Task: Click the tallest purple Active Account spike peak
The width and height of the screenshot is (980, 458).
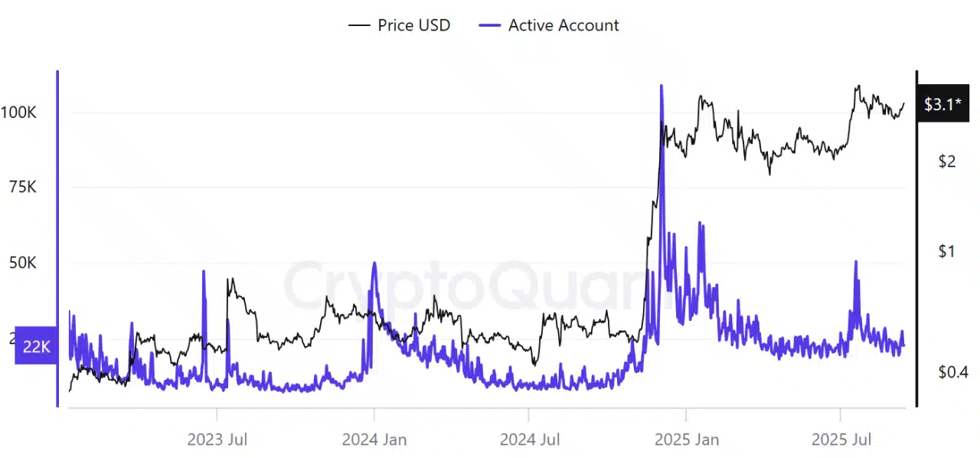Action: (661, 86)
